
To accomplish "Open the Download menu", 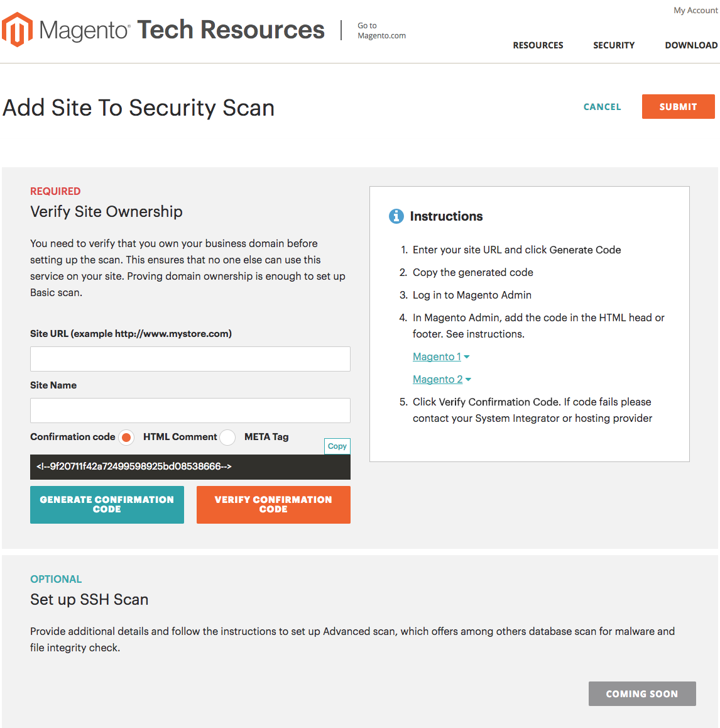I will [691, 45].
